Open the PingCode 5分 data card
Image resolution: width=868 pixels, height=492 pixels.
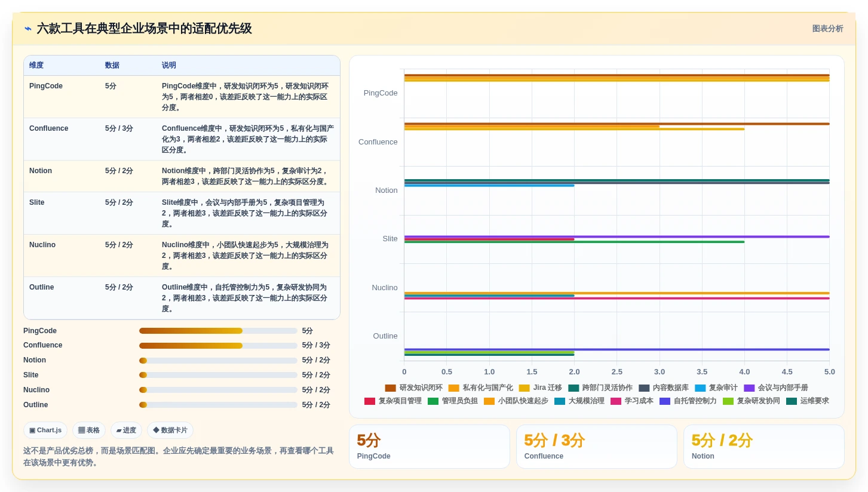(x=430, y=447)
